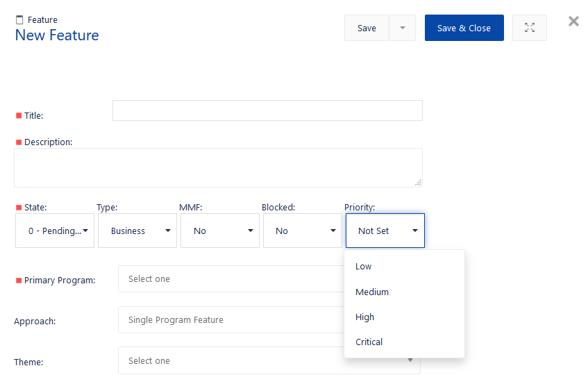588x384 pixels.
Task: Select Low priority option
Action: pos(404,266)
